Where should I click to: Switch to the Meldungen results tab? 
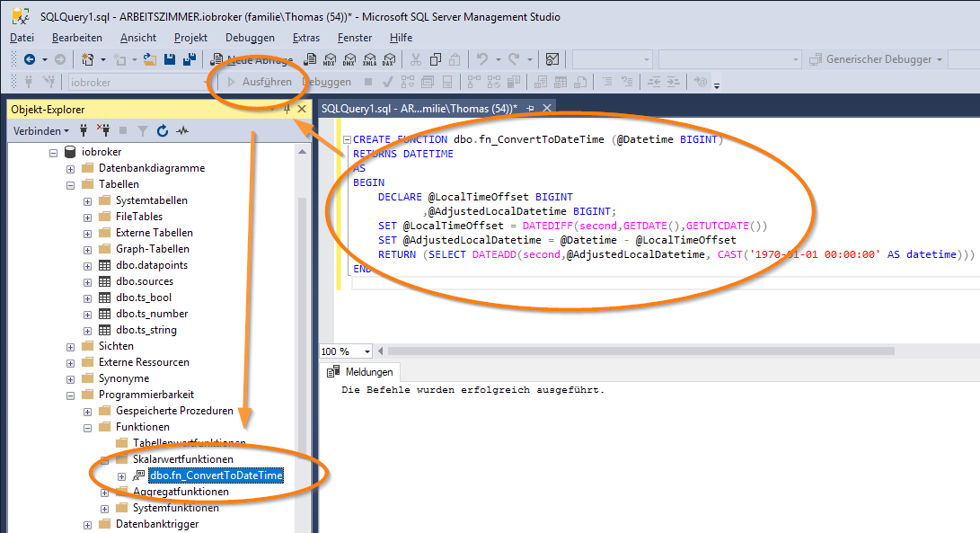(360, 371)
